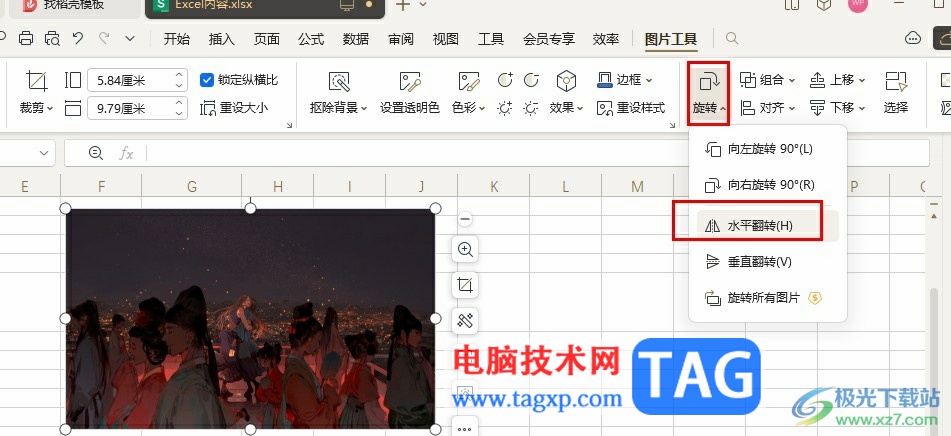Expand the Effects (效果) dropdown arrow

click(580, 109)
